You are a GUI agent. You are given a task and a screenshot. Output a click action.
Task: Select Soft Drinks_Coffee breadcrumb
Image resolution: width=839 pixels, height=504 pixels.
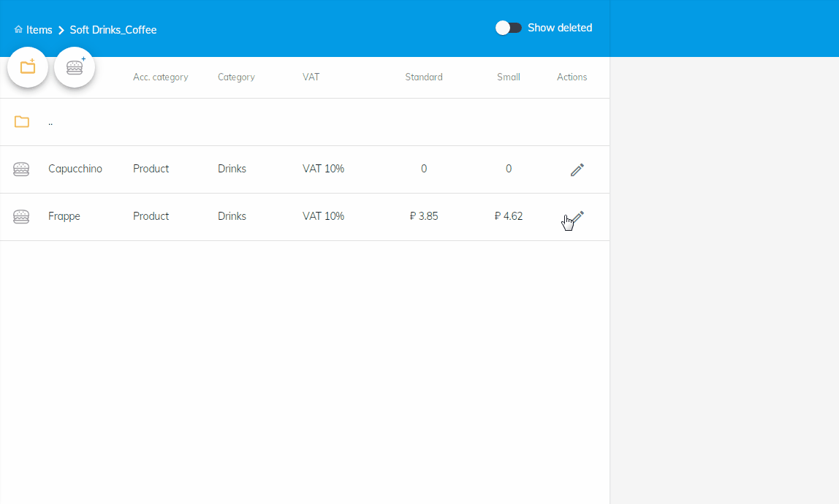(113, 30)
